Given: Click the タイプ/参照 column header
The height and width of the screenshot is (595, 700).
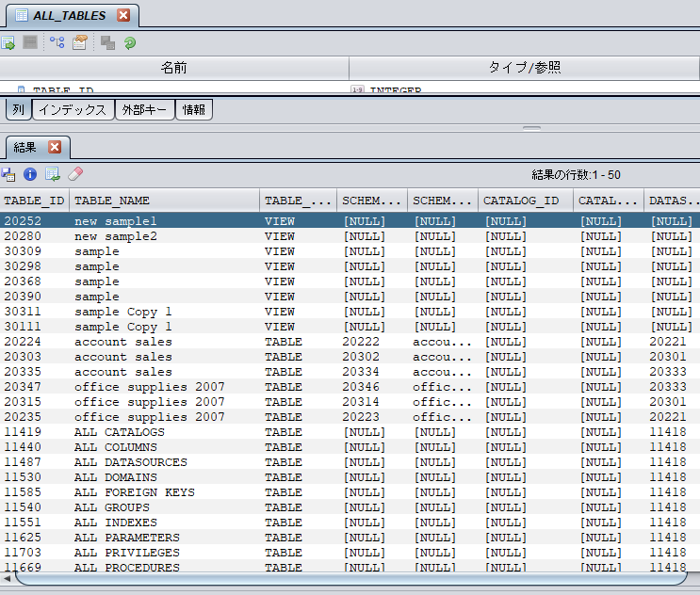Looking at the screenshot, I should (x=525, y=68).
